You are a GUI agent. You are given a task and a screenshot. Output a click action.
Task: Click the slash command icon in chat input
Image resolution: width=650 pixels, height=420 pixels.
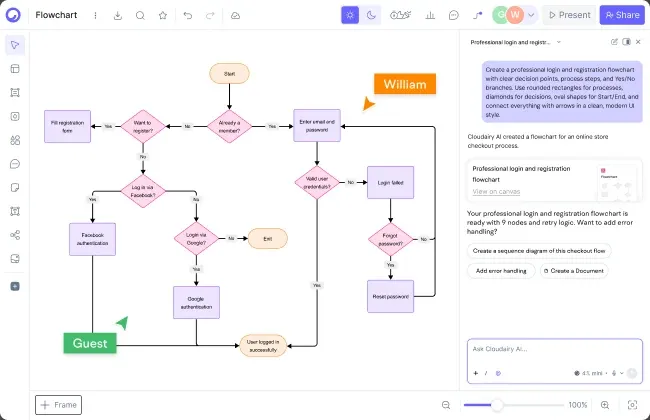[486, 373]
